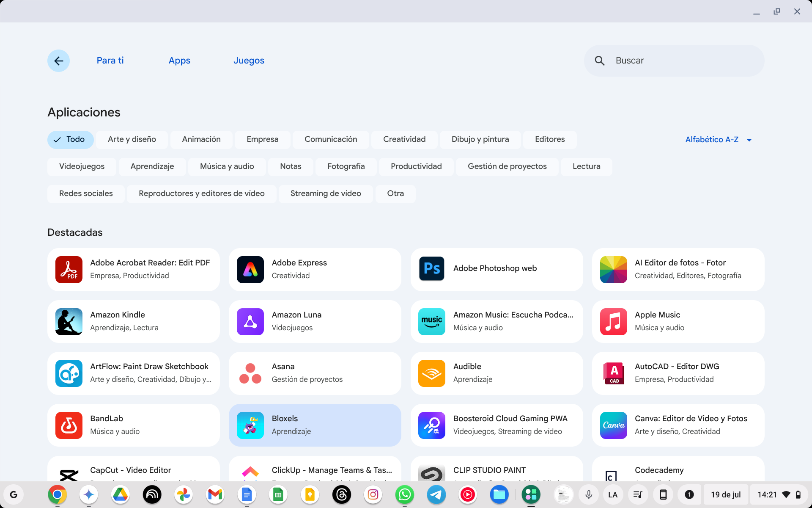Open the Amazon Luna purple icon
The width and height of the screenshot is (812, 508).
click(x=250, y=322)
